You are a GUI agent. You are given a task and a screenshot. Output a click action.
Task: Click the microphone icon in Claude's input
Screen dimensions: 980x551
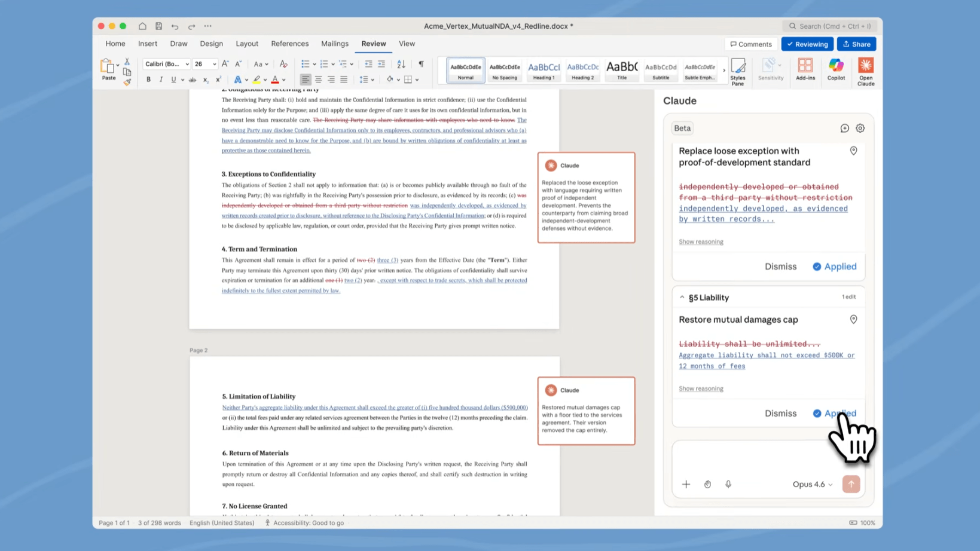[x=728, y=484]
